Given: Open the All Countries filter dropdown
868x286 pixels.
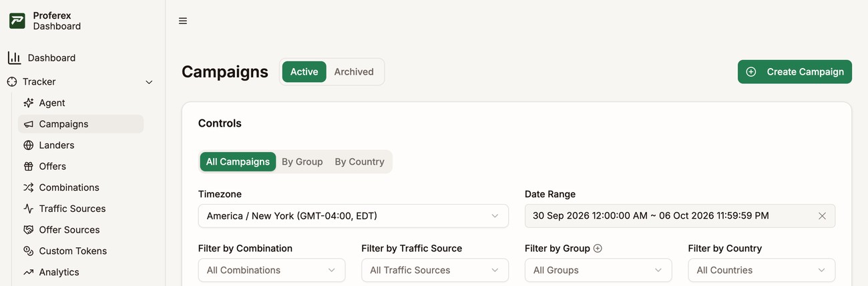Looking at the screenshot, I should [x=762, y=270].
